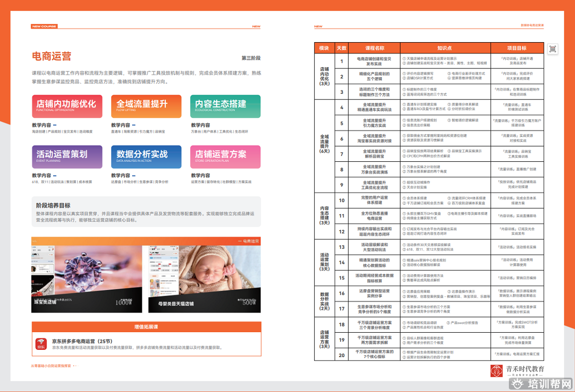Click day 14 course 精通聚划算活动的核心数据指标
575x392 pixels.
click(x=375, y=262)
